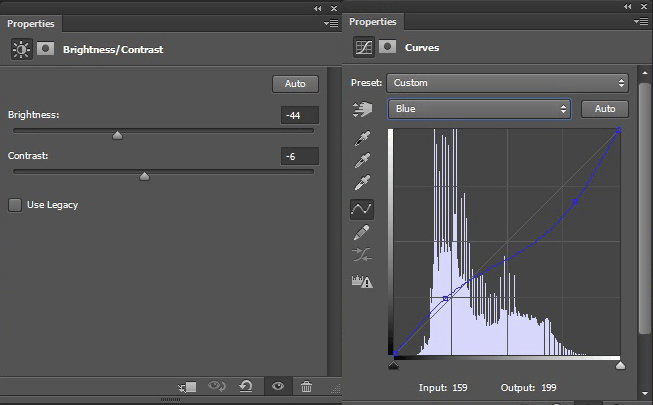Click the Curves adjustment icon
This screenshot has width=653, height=405.
click(364, 47)
